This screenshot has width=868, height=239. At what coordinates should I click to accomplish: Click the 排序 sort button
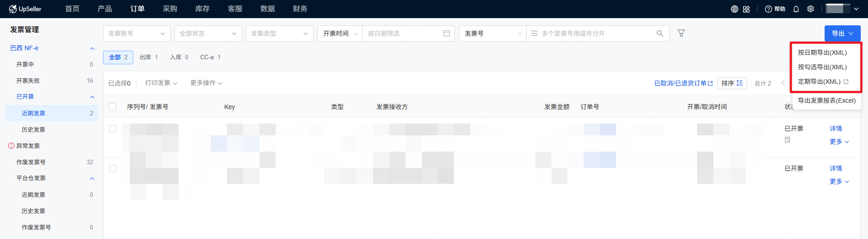click(731, 83)
